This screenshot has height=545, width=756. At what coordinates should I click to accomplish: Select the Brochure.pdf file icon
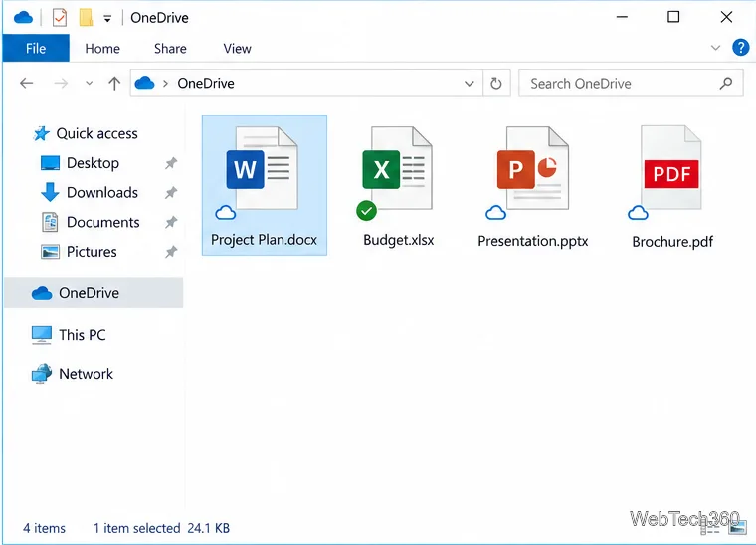coord(671,168)
